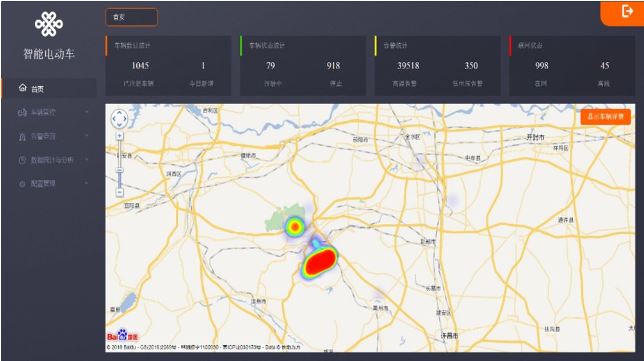Screen dimensions: 644x361
Task: Click the map zoom level slider track
Action: point(120,164)
